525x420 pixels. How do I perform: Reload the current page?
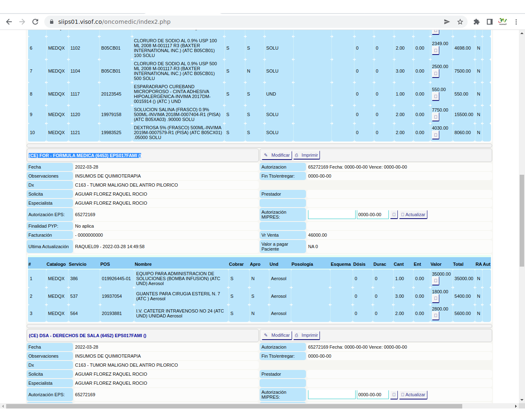(x=35, y=22)
